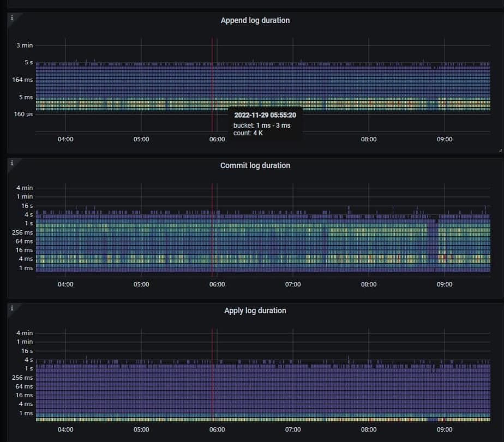Open the Commit log duration panel title menu
The height and width of the screenshot is (442, 504).
tap(255, 165)
